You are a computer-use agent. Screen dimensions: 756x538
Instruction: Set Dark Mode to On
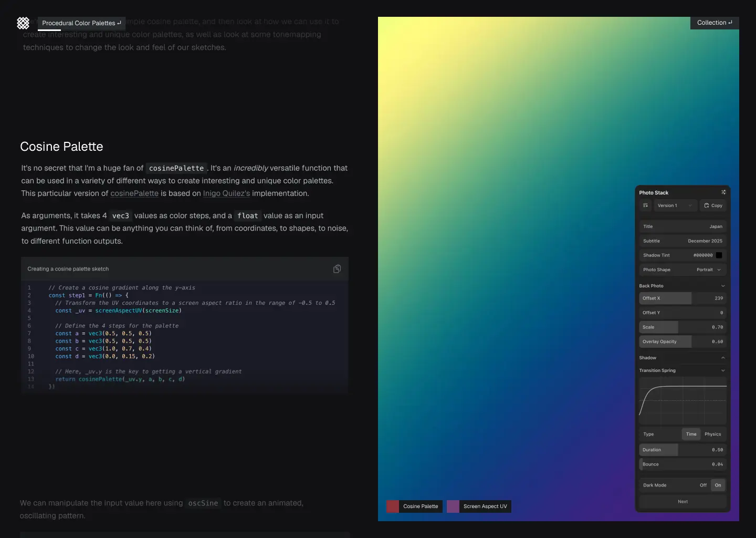click(x=718, y=485)
